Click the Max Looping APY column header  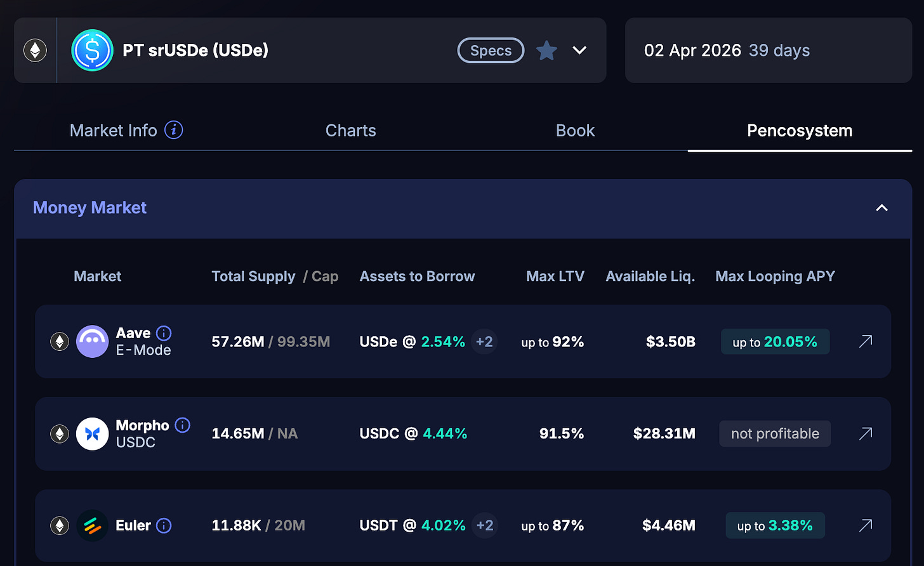tap(775, 277)
